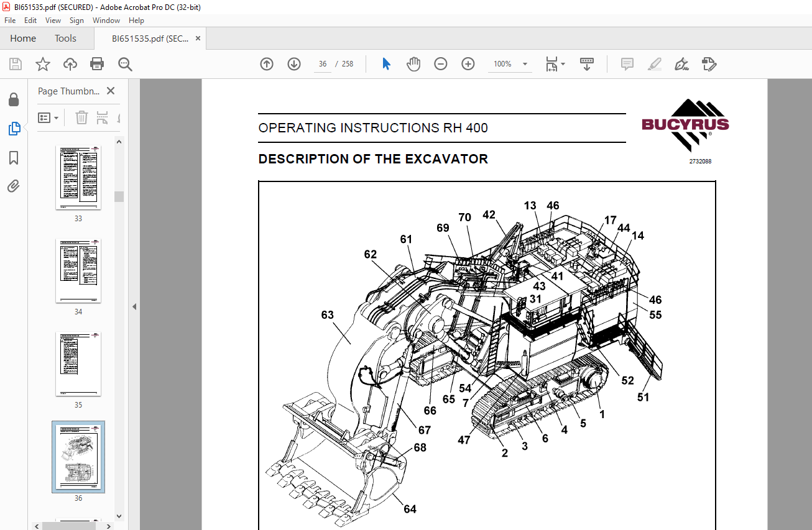Switch to the Home tab
812x530 pixels.
[x=23, y=39]
